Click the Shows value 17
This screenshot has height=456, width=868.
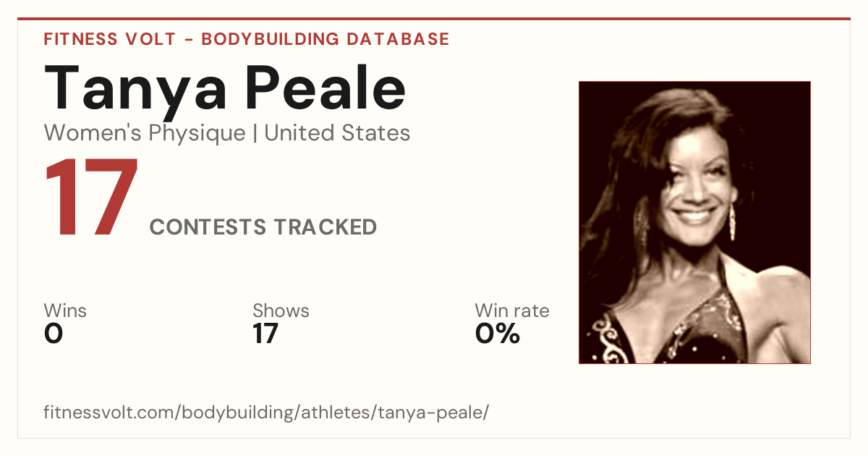pos(265,334)
